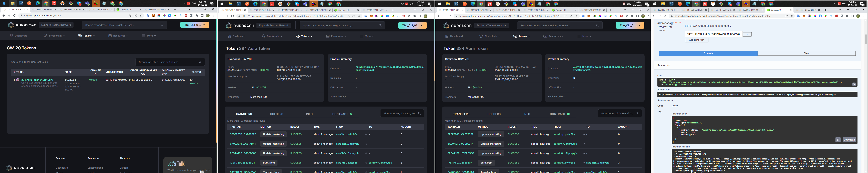This screenshot has width=868, height=173.
Task: Open the 384 Aura Token (AURADSK) link
Action: click(37, 80)
